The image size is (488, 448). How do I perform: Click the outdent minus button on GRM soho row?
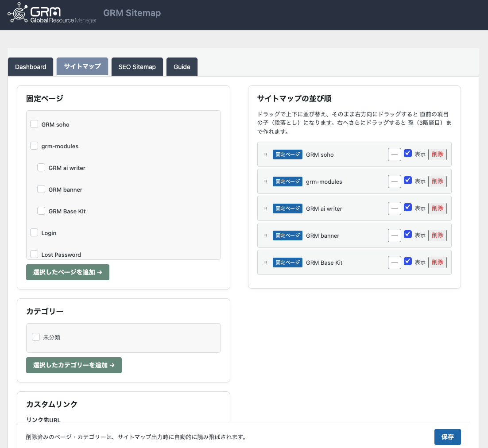(x=394, y=154)
